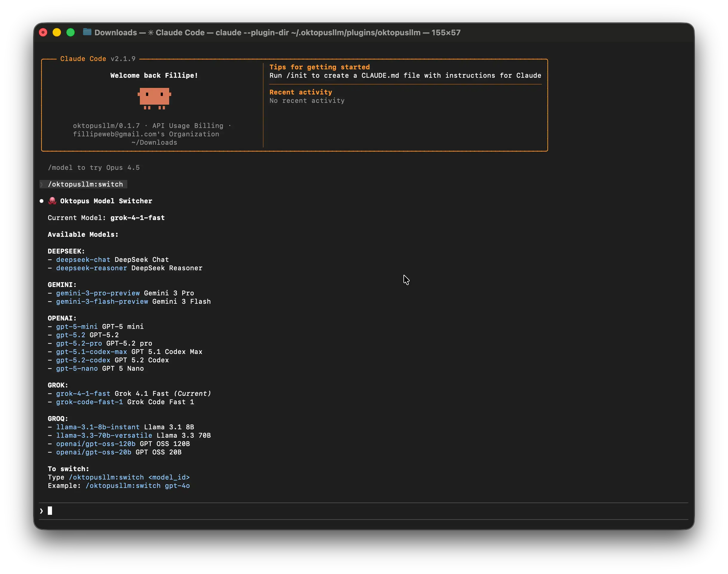Click the example /oktopusllm:switch gpt-4o link
Screen dimensions: 728x574
[138, 486]
